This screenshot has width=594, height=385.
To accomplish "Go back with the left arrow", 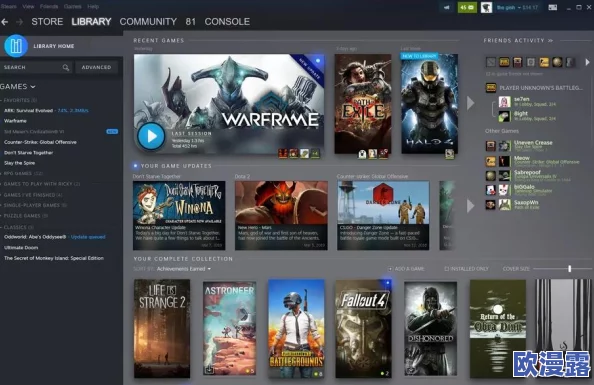I will click(5, 22).
